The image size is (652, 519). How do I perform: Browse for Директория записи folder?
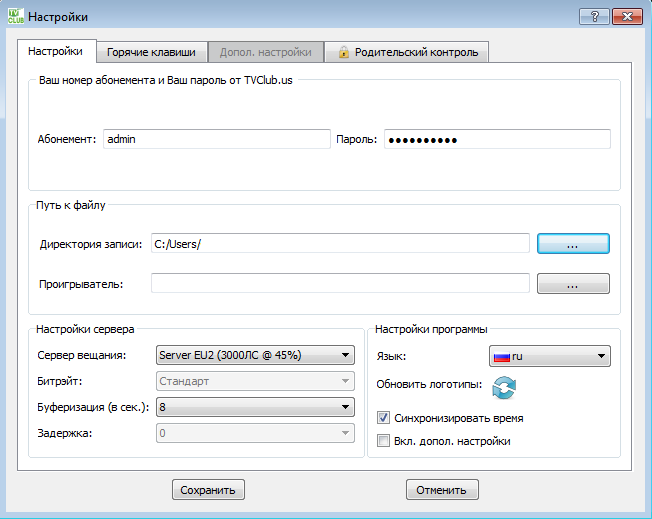tap(573, 244)
